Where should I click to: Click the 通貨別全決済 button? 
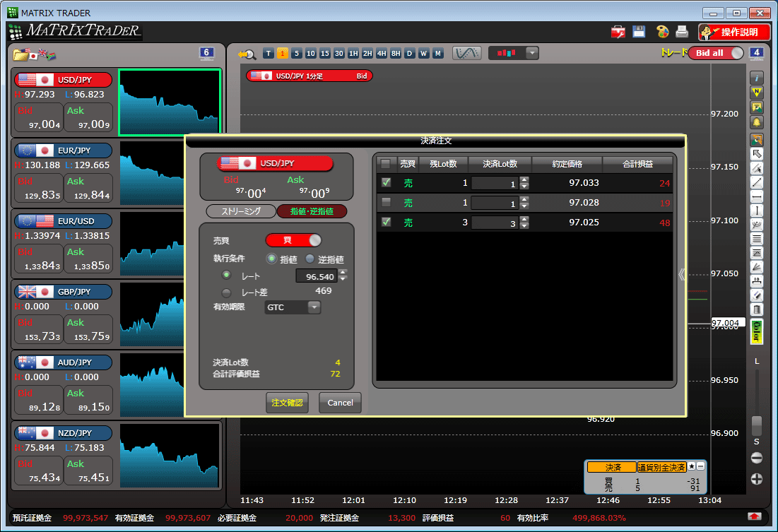coord(661,467)
